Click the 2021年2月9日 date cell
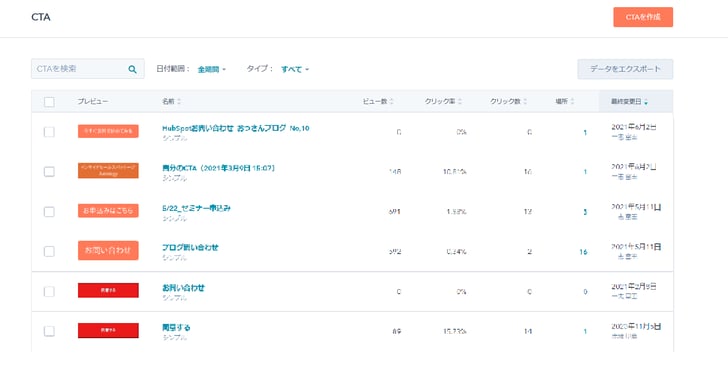 coord(634,287)
